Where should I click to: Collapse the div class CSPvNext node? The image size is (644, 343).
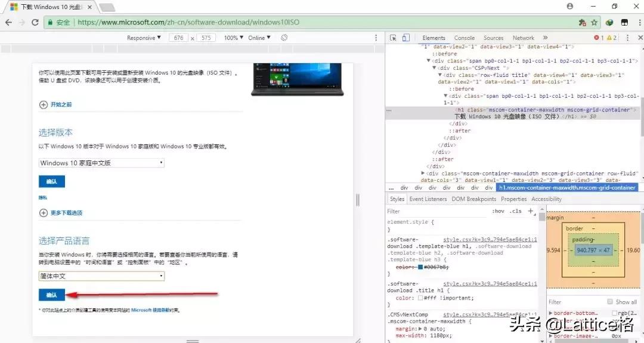click(x=434, y=68)
